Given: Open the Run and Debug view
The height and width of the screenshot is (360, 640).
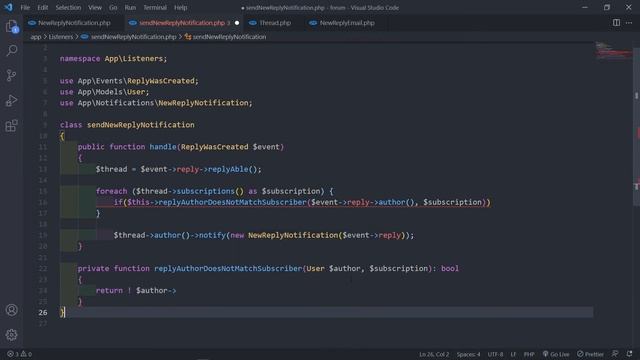Looking at the screenshot, I should click(11, 100).
